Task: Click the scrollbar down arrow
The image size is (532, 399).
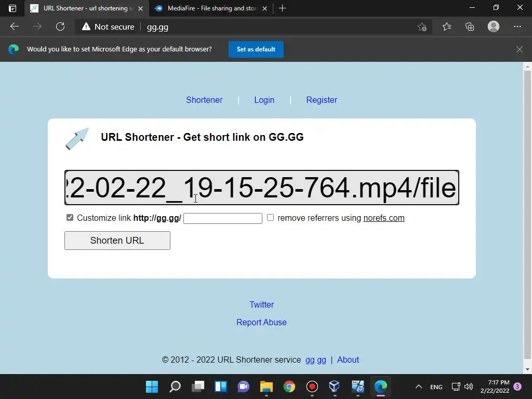Action: [x=527, y=369]
